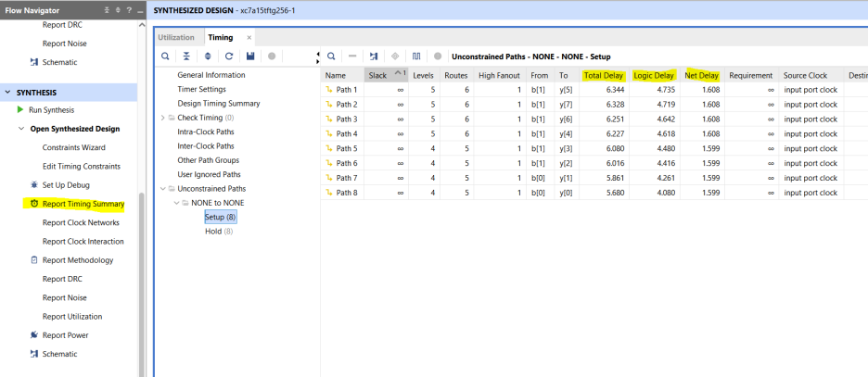Expand the Check Timing tree node

(164, 118)
